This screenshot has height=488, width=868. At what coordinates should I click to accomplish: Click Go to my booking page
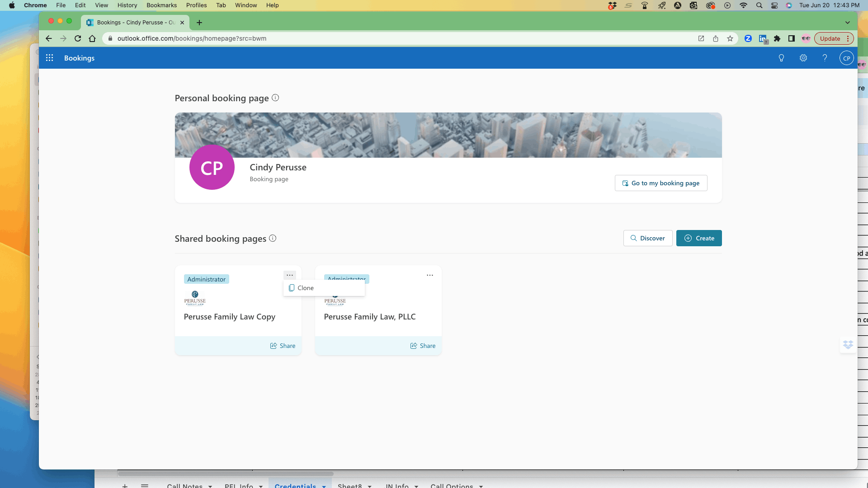661,183
